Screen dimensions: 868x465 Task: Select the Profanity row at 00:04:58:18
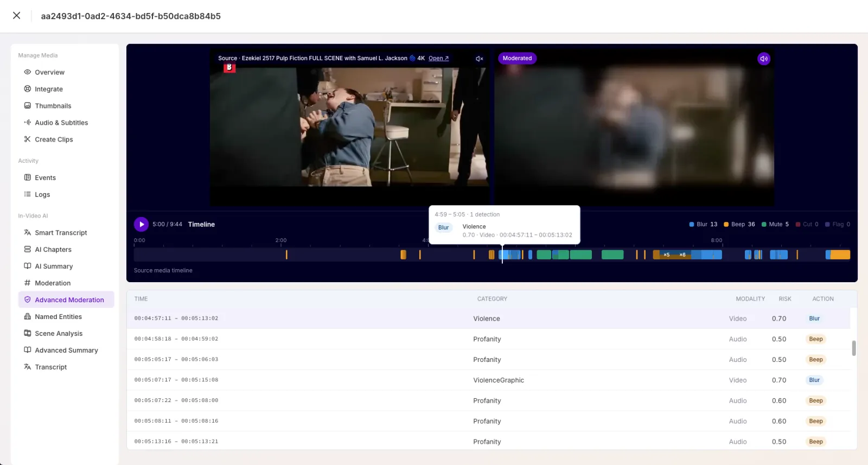(x=488, y=339)
